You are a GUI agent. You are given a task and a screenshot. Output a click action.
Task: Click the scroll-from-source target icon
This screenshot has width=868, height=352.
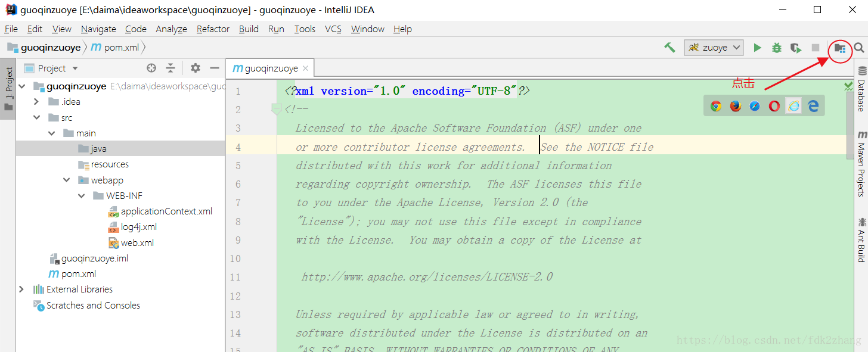point(151,68)
